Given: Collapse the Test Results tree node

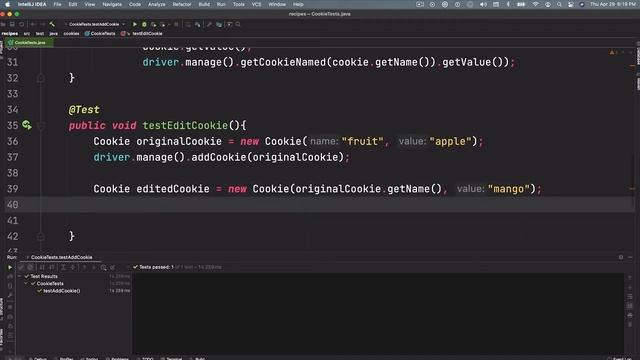Looking at the screenshot, I should (19, 276).
